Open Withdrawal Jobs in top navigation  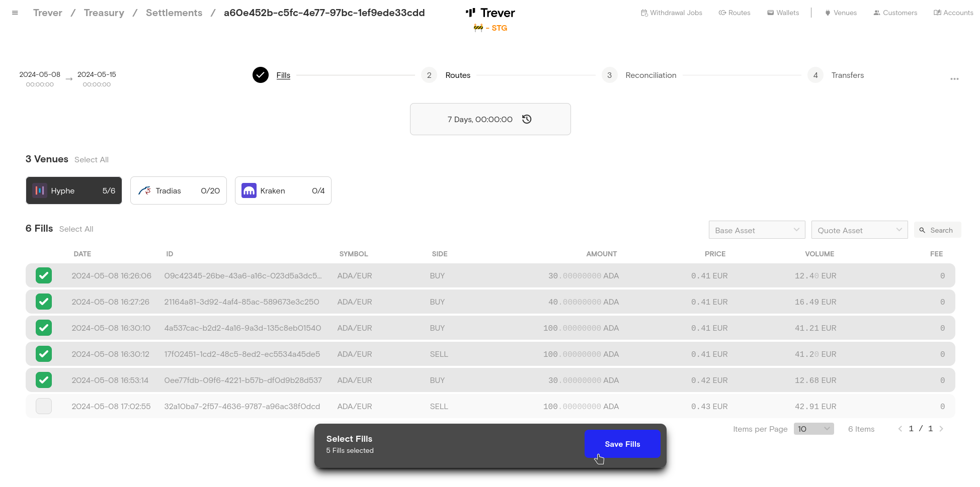click(x=671, y=13)
